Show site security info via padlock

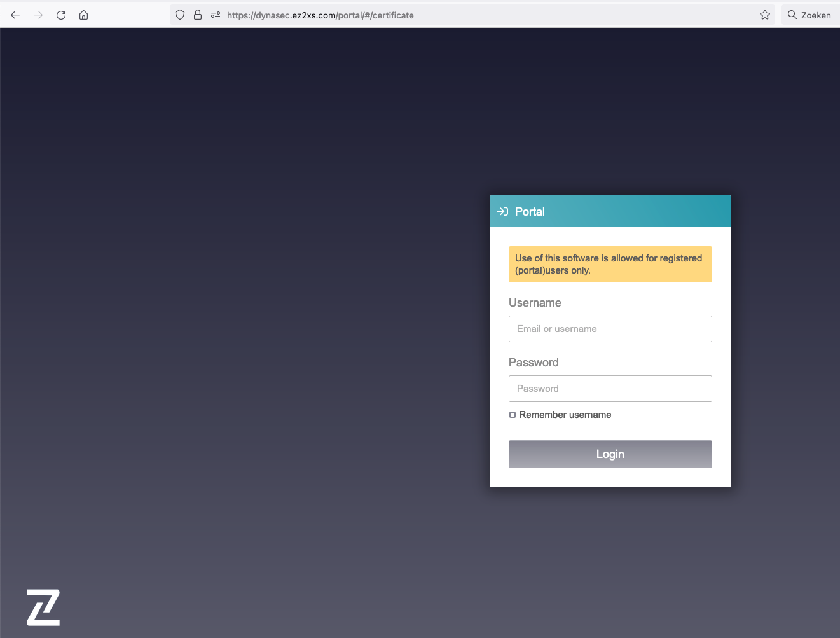coord(198,15)
